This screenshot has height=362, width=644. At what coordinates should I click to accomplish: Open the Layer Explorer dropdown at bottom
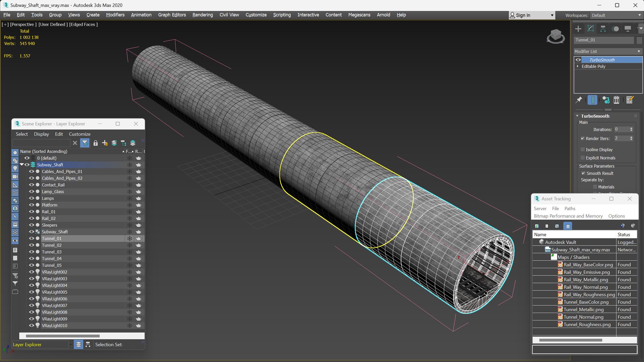coord(42,345)
